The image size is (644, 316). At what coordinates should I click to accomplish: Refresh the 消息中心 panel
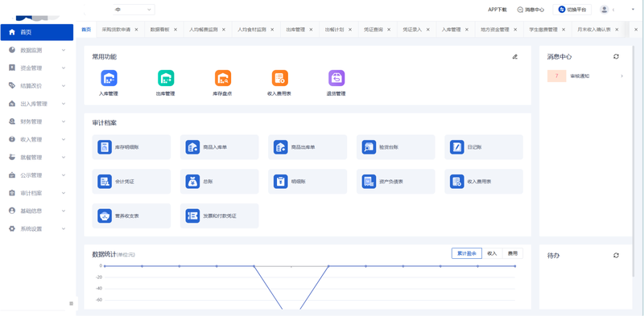point(616,56)
